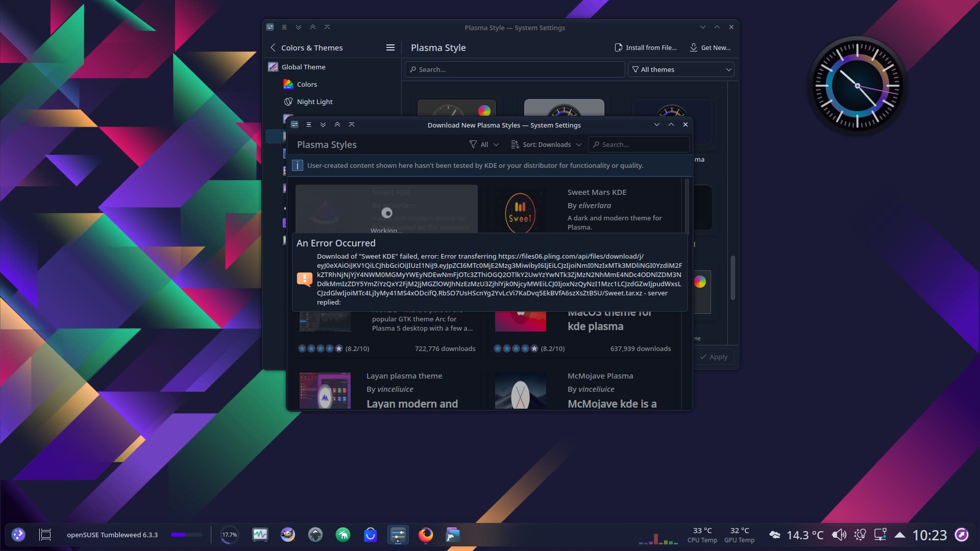Click the Sweet Mars KDE logo thumbnail
Image resolution: width=980 pixels, height=551 pixels.
click(520, 213)
